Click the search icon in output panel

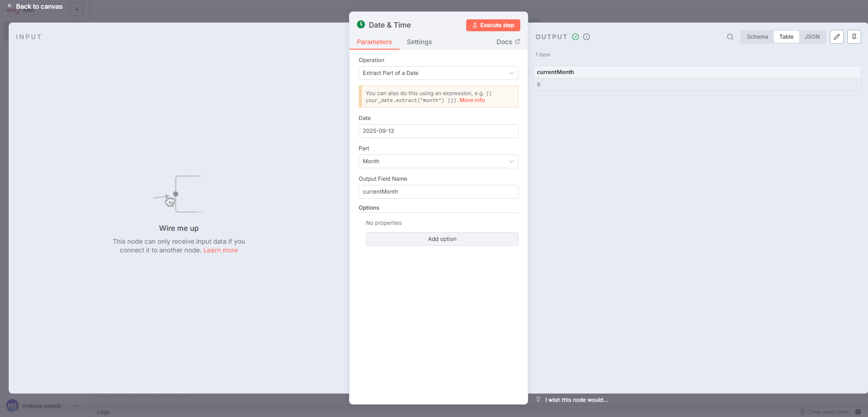click(730, 37)
